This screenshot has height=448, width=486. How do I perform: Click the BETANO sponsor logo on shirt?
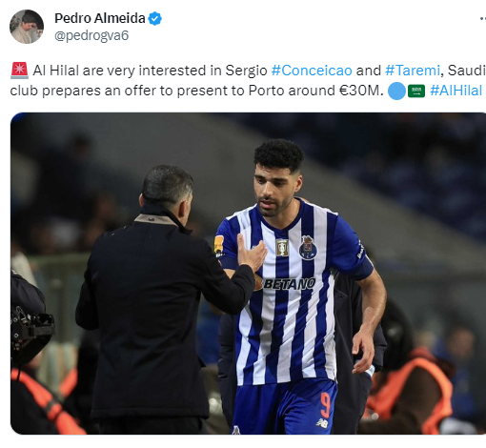(286, 284)
